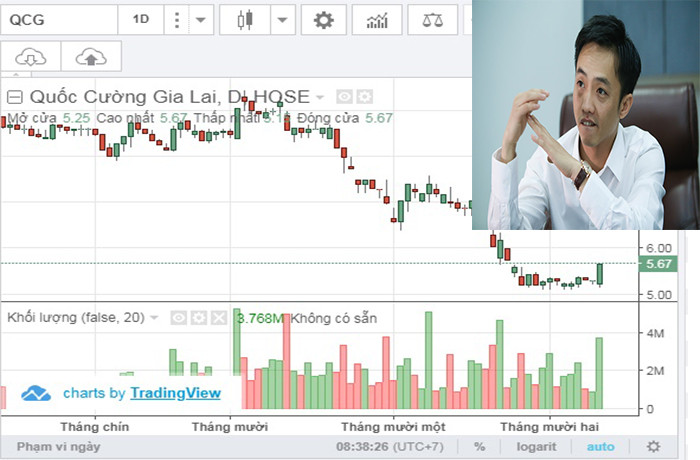700x460 pixels.
Task: Click the 3.768M volume value
Action: 260,318
